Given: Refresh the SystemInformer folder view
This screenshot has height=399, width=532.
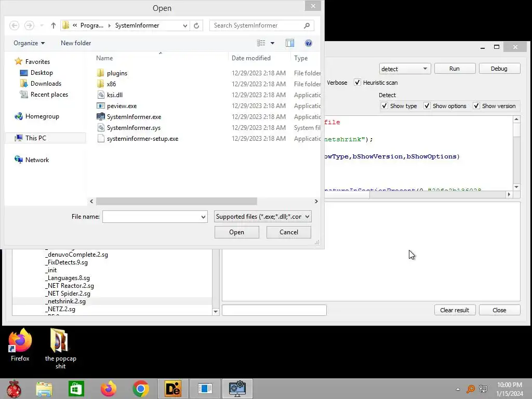Looking at the screenshot, I should click(x=196, y=25).
